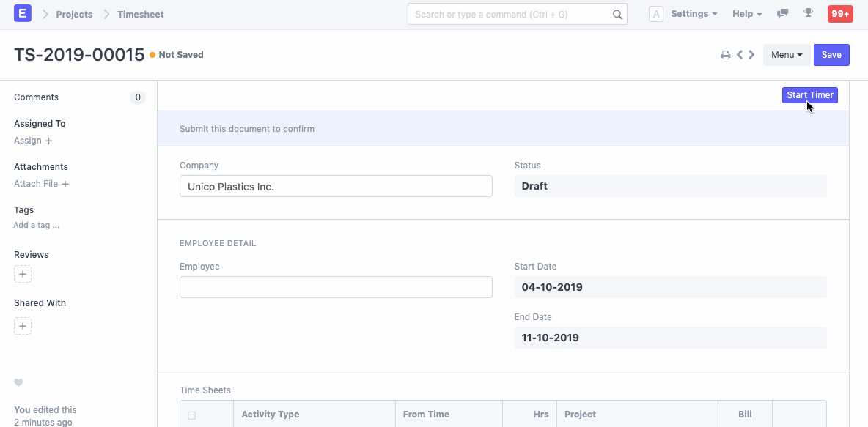The image size is (868, 427).
Task: Click Add a tag in the sidebar
Action: coord(36,225)
